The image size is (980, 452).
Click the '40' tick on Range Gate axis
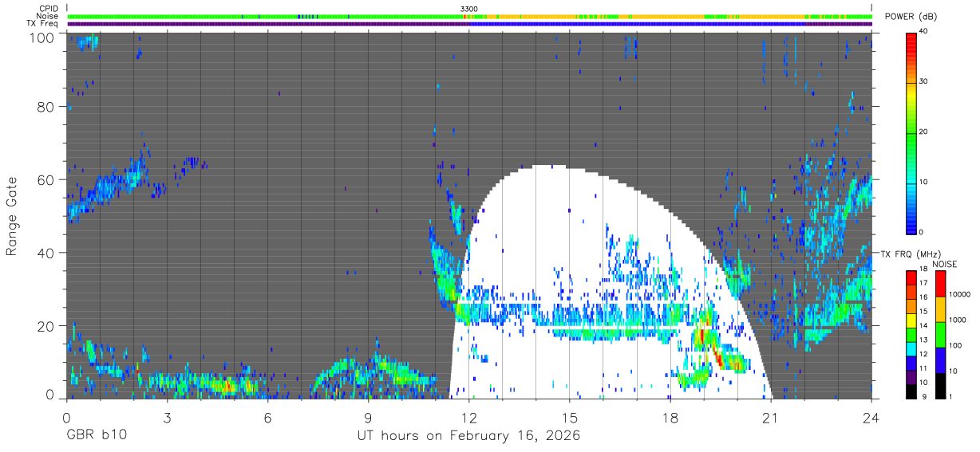coord(46,253)
